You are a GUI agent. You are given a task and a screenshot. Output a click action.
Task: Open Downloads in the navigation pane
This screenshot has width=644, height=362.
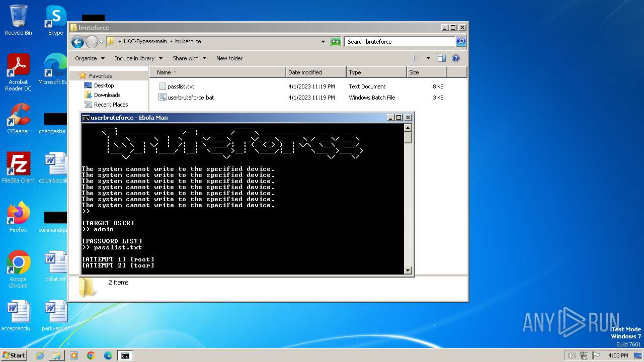click(107, 95)
